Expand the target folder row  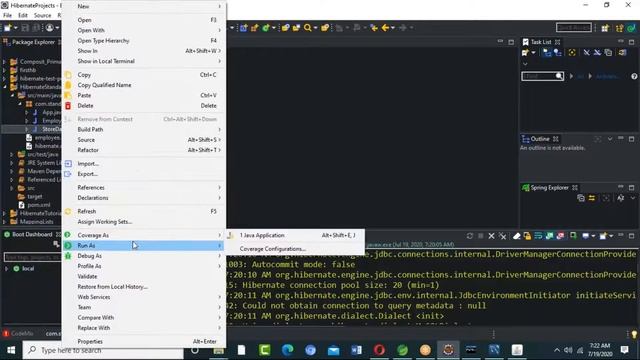pyautogui.click(x=34, y=196)
